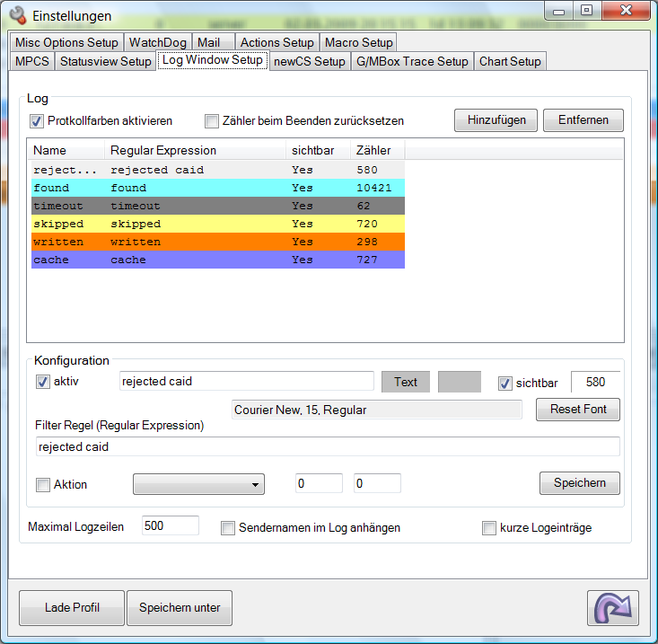Viewport: 658px width, 644px height.
Task: Open the Chart Setup tab
Action: 510,61
